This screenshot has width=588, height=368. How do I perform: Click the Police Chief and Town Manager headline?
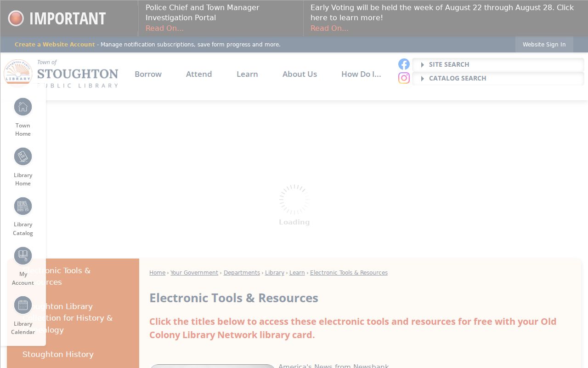pyautogui.click(x=203, y=12)
